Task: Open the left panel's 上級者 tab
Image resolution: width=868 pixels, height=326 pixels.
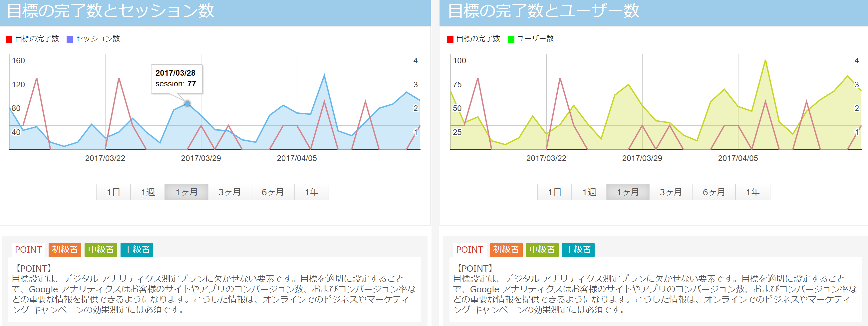Action: click(137, 250)
